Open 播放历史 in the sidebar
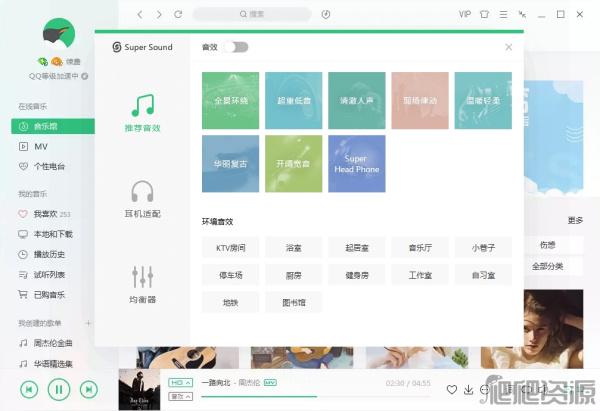 tap(42, 254)
